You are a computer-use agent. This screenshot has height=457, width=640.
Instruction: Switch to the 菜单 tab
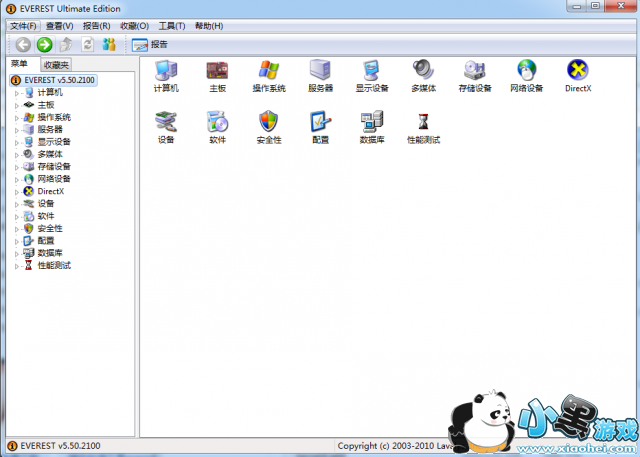[19, 64]
